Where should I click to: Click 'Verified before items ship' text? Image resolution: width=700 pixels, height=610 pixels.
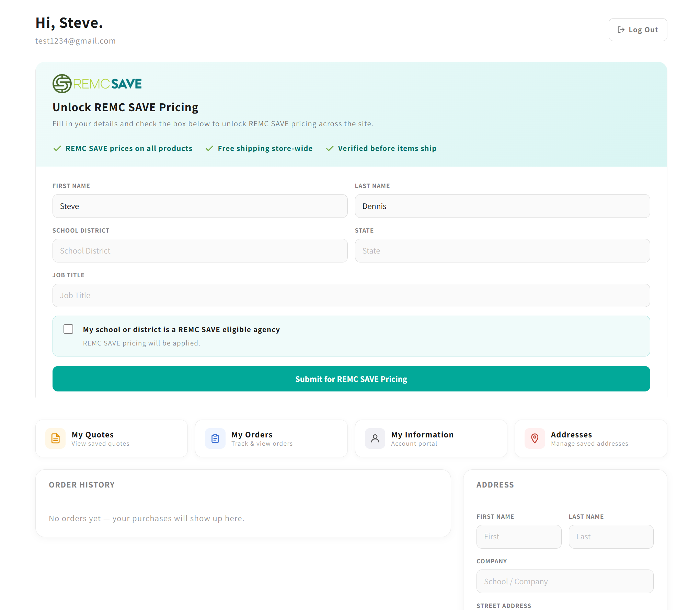point(387,149)
